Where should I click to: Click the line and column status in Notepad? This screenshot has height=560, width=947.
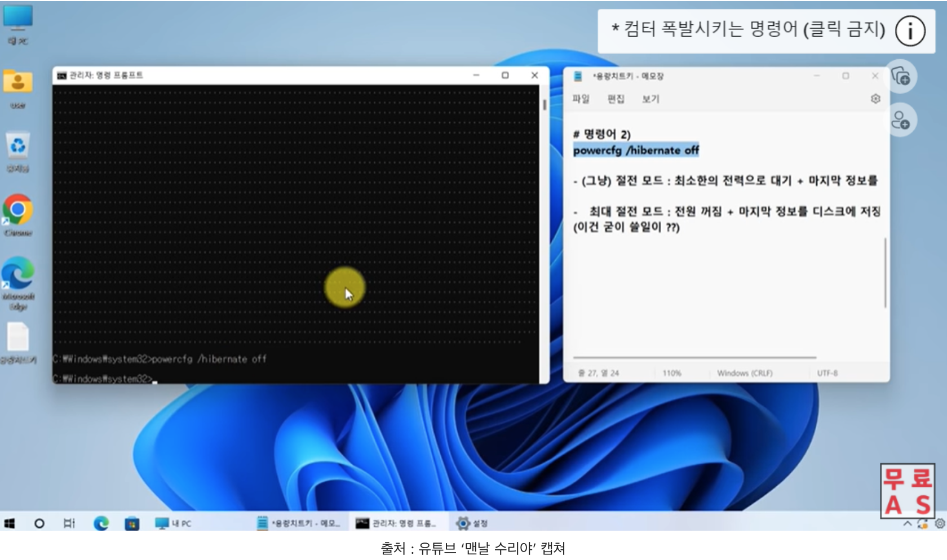point(599,373)
